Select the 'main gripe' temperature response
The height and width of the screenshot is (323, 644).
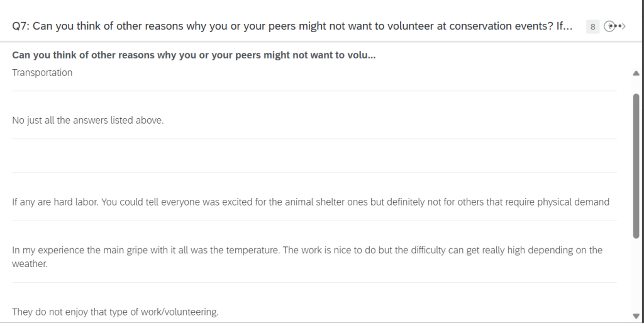(307, 250)
